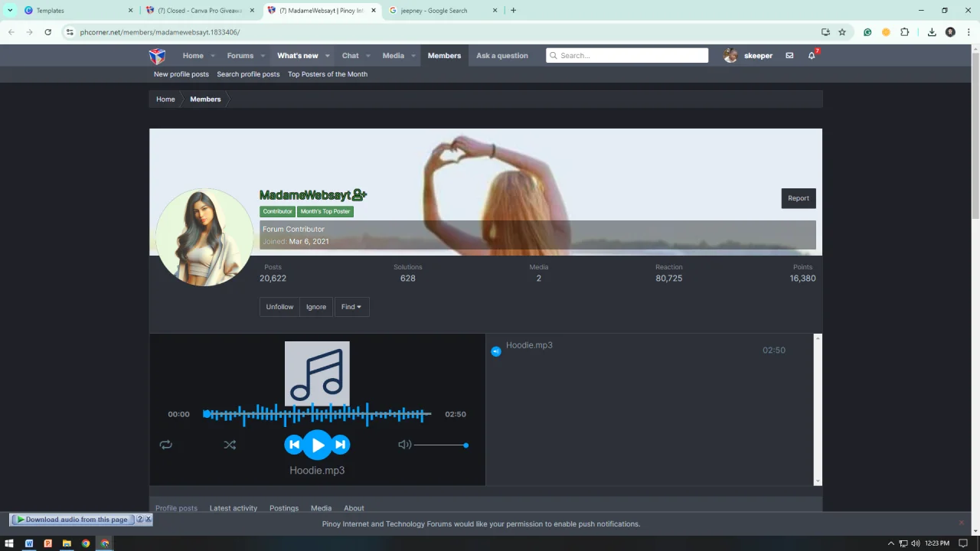Open Chrome extensions puzzle icon
This screenshot has height=551, width=980.
point(905,32)
